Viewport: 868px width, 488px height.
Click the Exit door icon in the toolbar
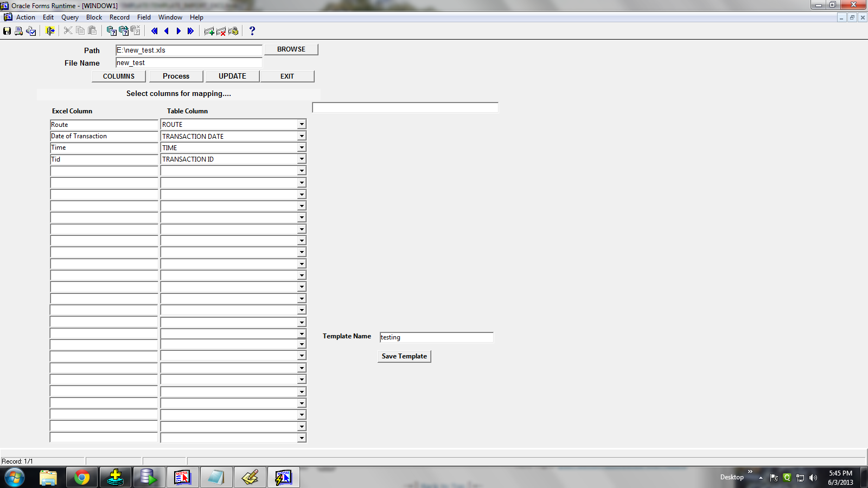pyautogui.click(x=50, y=31)
